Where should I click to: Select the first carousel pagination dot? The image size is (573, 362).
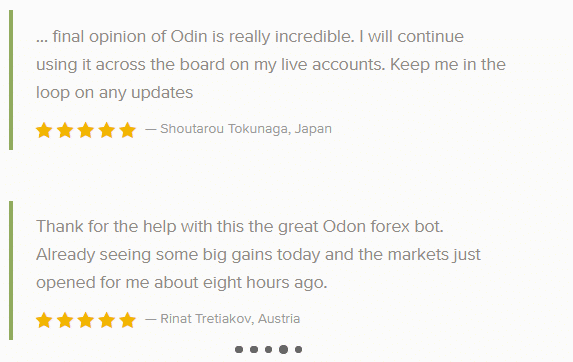coord(239,350)
